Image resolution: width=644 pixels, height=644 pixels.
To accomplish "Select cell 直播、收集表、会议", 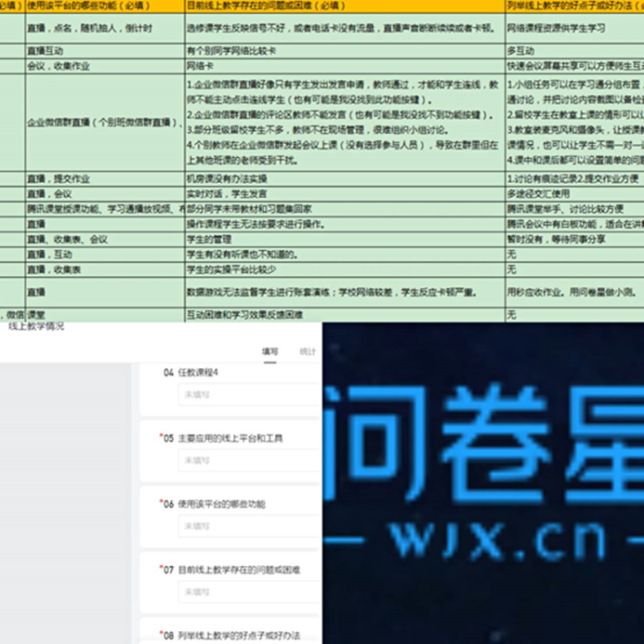I will pyautogui.click(x=105, y=240).
